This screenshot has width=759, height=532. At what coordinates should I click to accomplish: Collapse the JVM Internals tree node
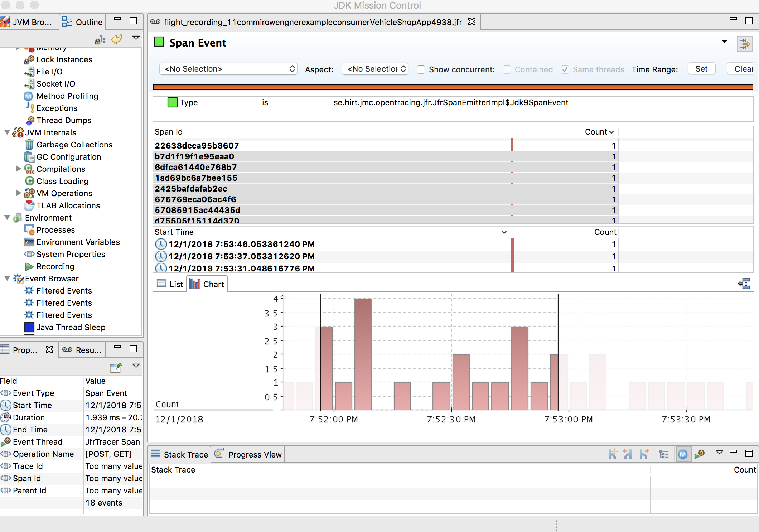[7, 132]
